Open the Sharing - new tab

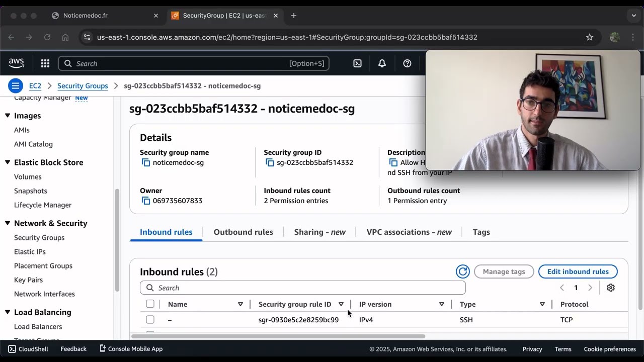(x=320, y=232)
